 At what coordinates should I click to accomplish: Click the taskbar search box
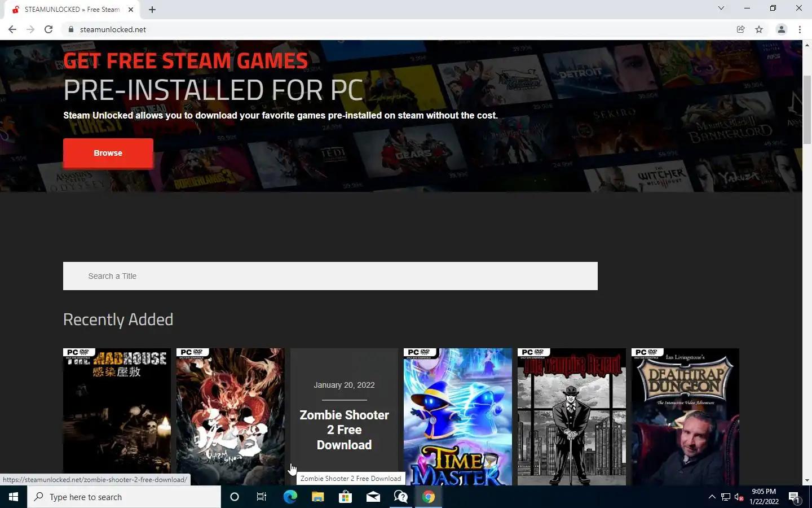pyautogui.click(x=124, y=497)
